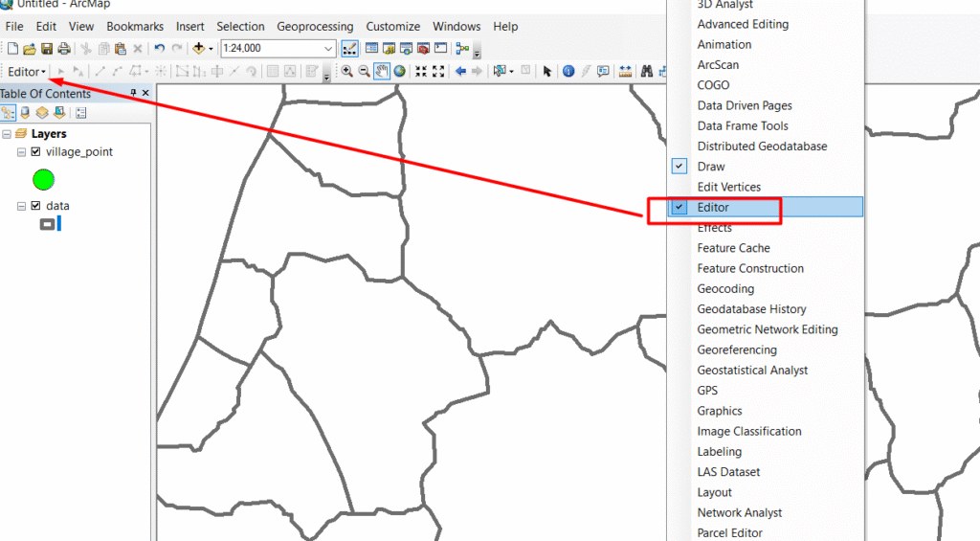Image resolution: width=980 pixels, height=541 pixels.
Task: Open the Geoprocessing menu
Action: (x=315, y=26)
